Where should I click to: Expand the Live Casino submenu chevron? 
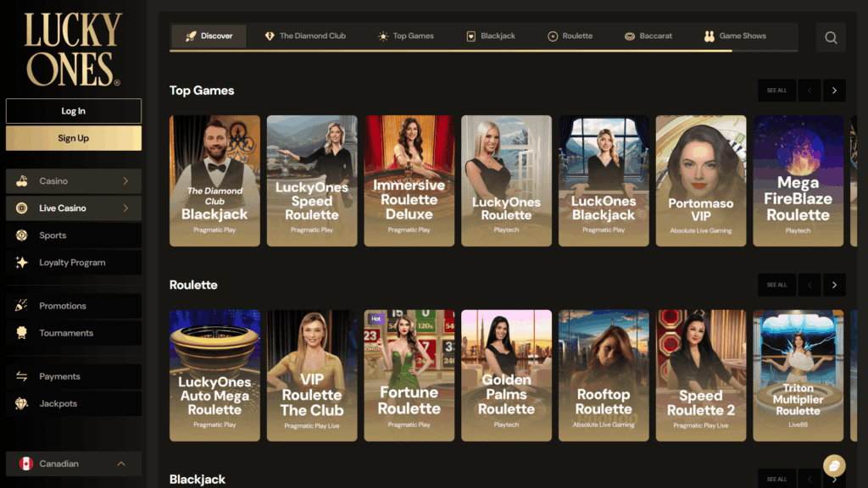[x=125, y=208]
